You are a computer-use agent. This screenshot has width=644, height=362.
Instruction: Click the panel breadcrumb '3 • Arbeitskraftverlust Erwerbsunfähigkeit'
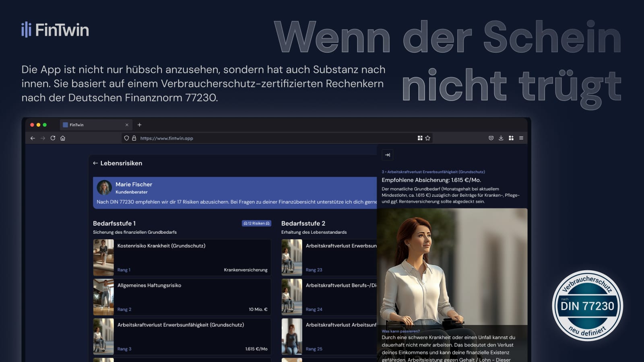pos(433,172)
